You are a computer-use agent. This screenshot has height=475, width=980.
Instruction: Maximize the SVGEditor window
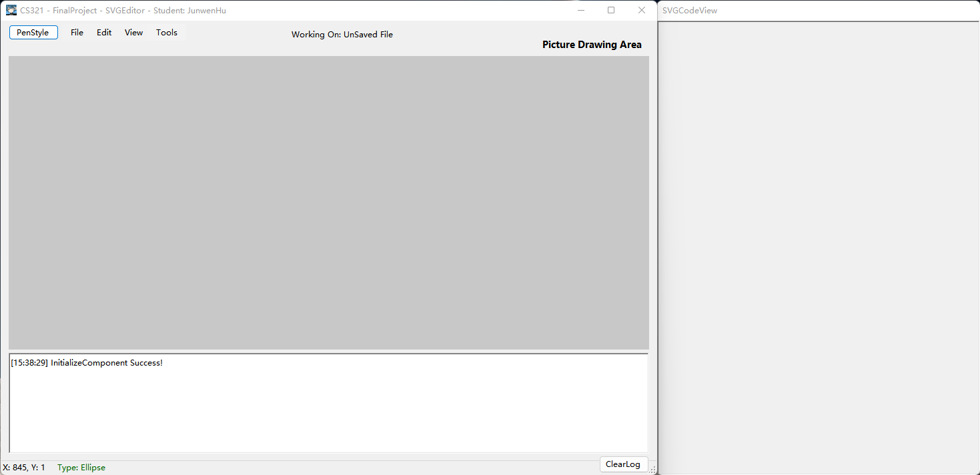pos(611,10)
